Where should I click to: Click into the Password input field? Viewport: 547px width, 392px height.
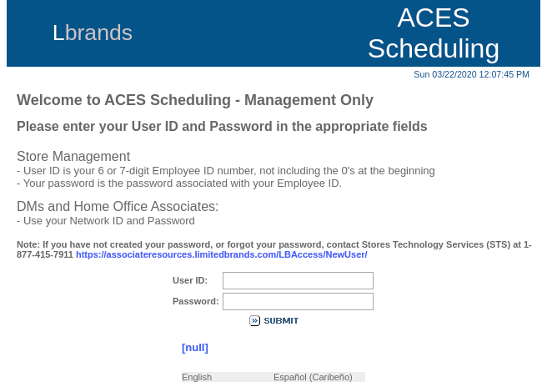pyautogui.click(x=298, y=302)
